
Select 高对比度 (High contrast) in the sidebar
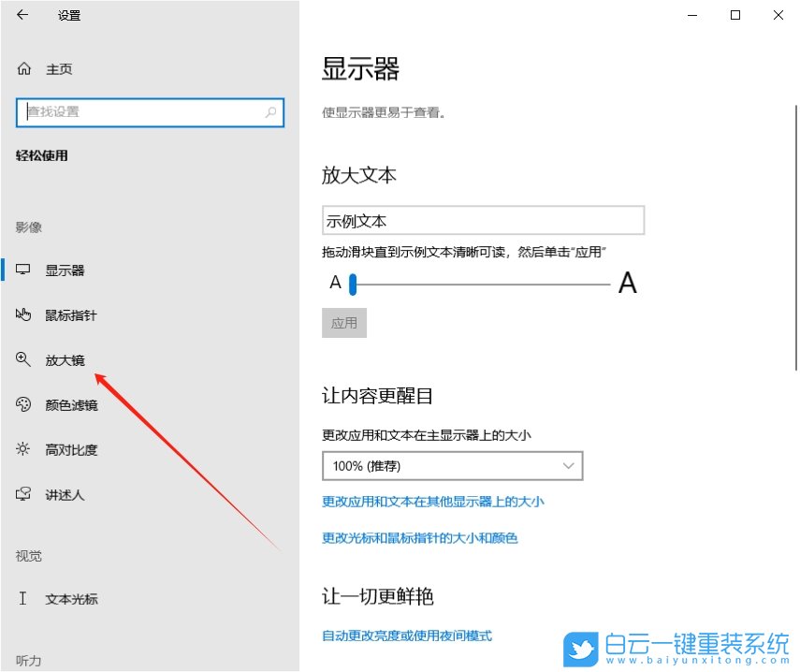pos(67,449)
